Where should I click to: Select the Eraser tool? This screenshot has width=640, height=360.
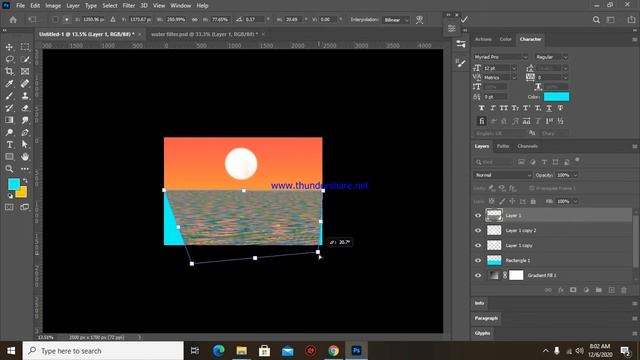coord(25,108)
